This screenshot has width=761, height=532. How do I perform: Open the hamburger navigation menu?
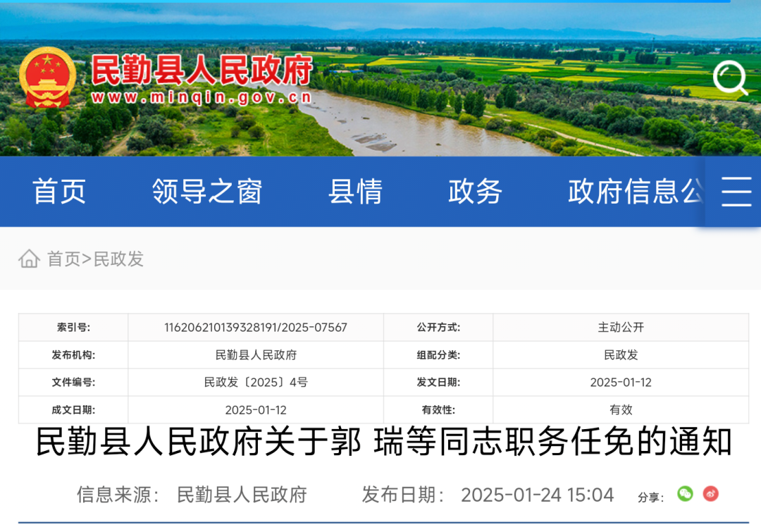click(736, 191)
